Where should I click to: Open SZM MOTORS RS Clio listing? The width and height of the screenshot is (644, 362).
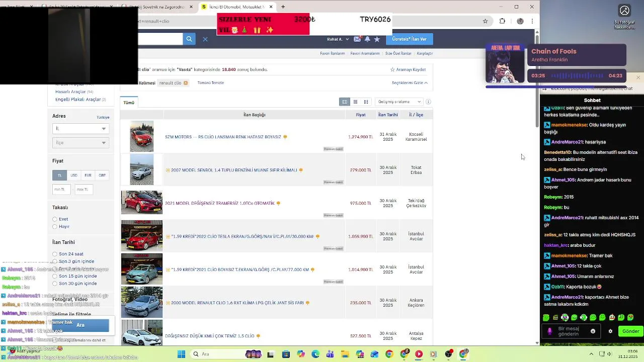(x=223, y=137)
